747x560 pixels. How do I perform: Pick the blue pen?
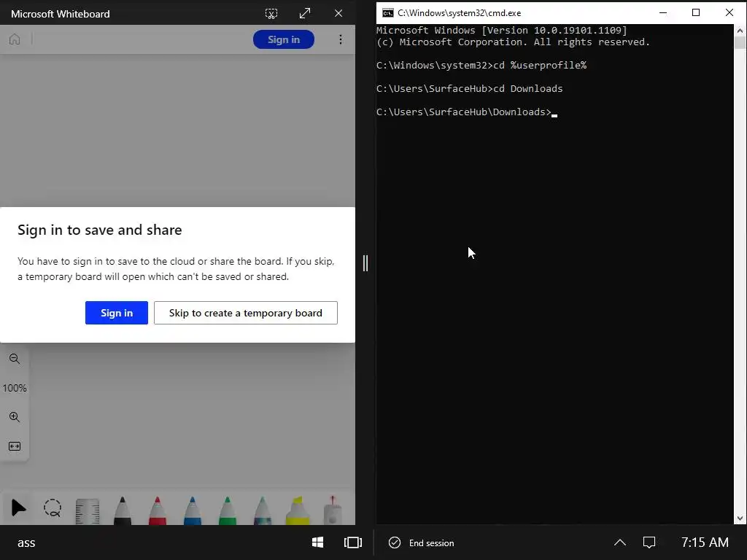click(193, 510)
